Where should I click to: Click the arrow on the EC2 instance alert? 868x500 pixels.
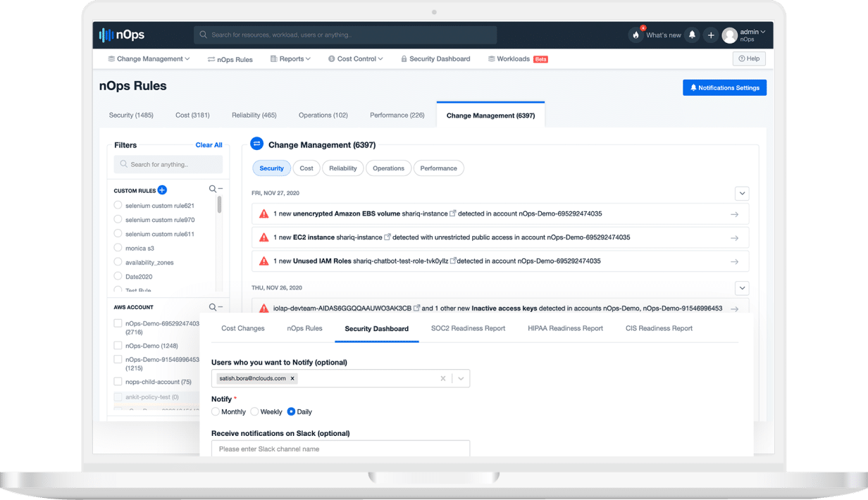pyautogui.click(x=734, y=238)
